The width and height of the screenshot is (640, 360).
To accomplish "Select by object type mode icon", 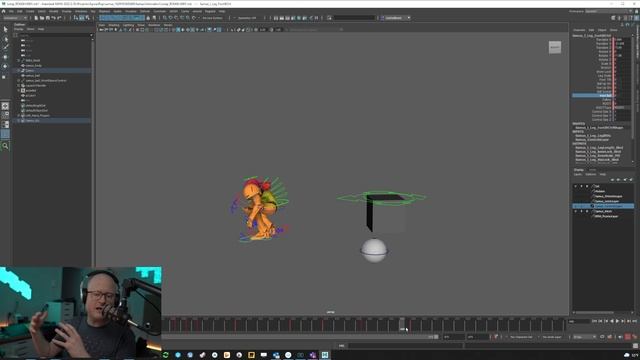I will point(82,18).
